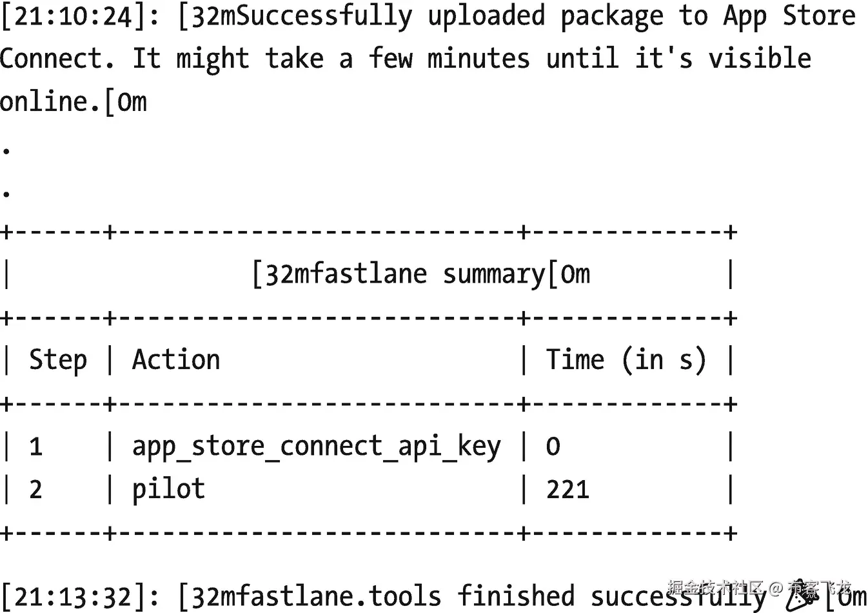Click the 'Step' column header

(58, 359)
